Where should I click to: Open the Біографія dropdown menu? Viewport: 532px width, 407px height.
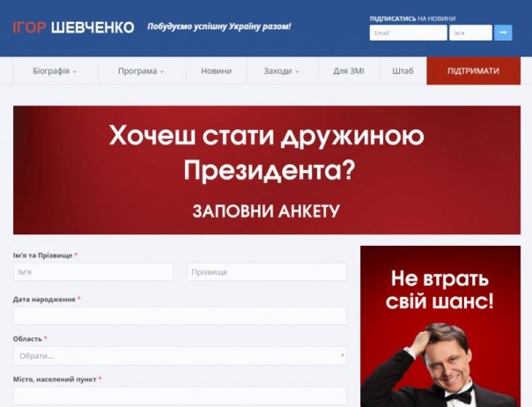tap(55, 71)
